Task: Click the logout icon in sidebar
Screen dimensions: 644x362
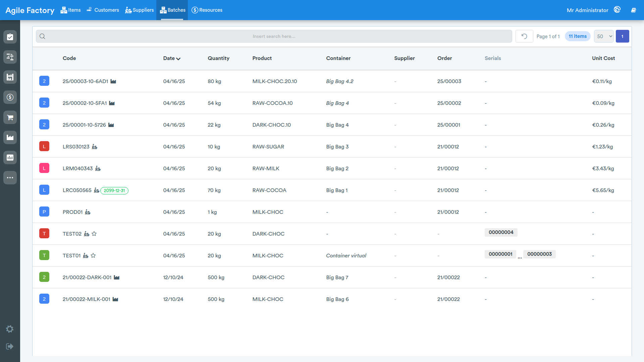Action: 10,346
